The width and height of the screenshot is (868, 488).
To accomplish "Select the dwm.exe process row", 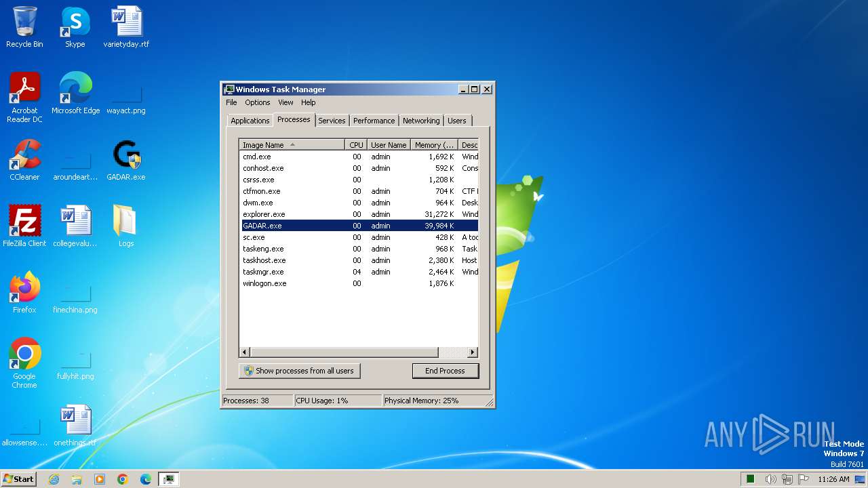I will coord(359,203).
